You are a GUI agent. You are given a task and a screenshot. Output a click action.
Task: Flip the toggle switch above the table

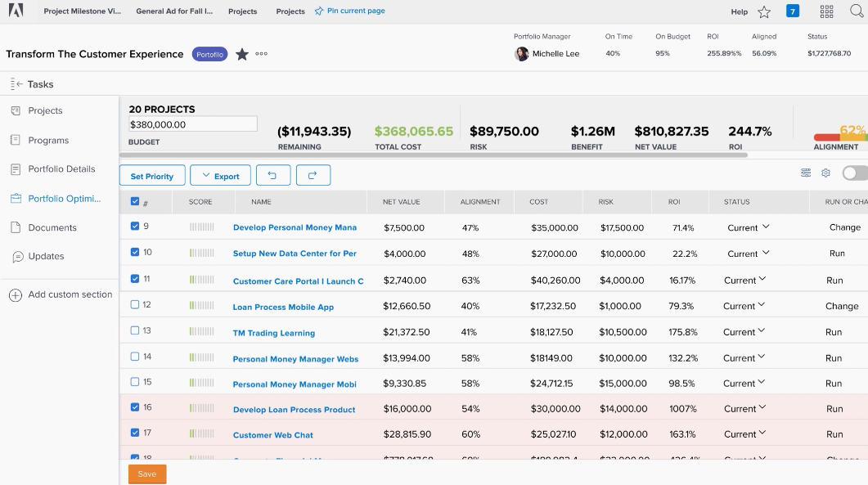point(854,173)
